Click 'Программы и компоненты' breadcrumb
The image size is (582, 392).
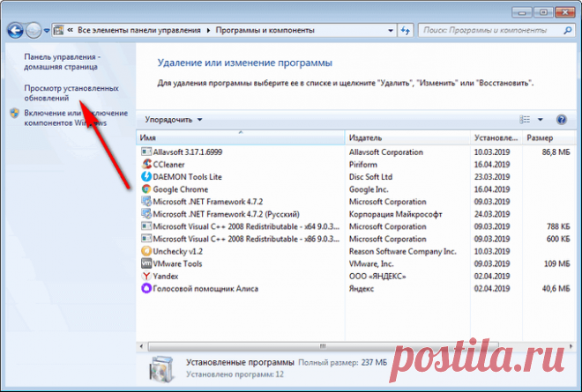[265, 31]
